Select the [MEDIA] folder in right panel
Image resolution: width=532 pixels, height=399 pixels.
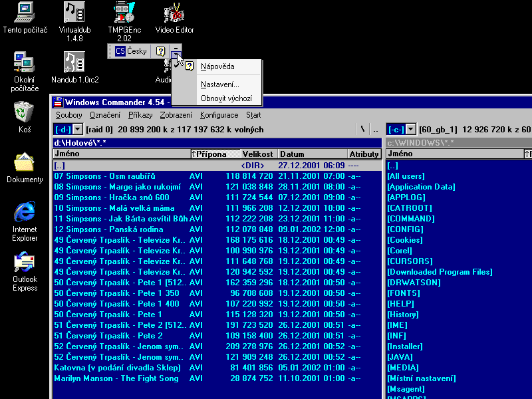(403, 368)
